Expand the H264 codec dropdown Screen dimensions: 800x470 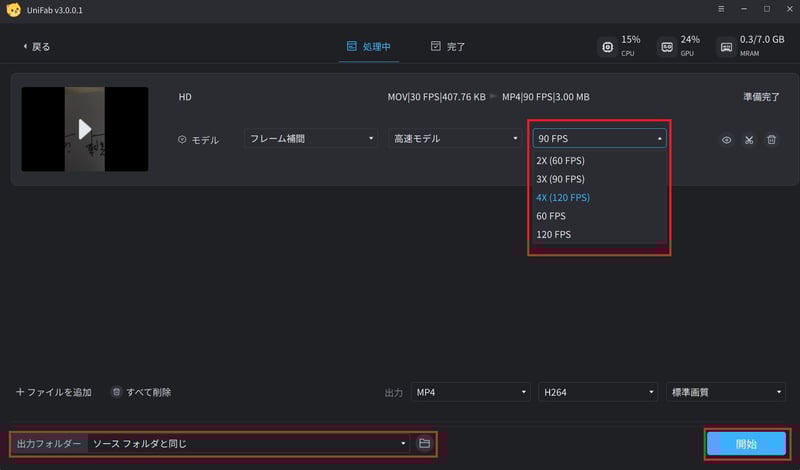click(598, 392)
